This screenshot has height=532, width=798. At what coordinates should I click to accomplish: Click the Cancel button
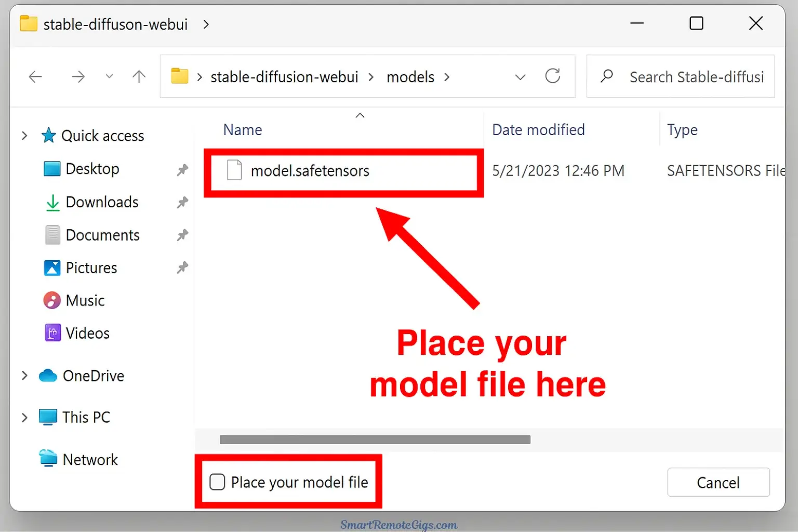tap(718, 483)
